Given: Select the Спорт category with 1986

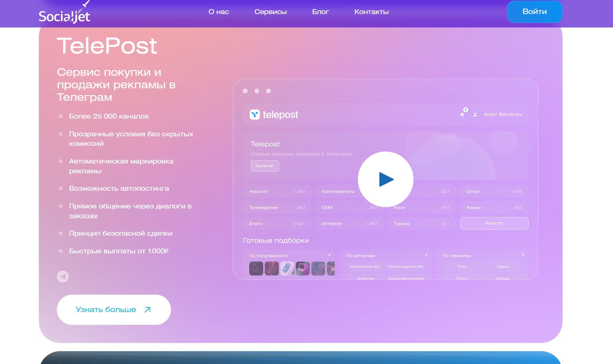Looking at the screenshot, I should coord(494,192).
